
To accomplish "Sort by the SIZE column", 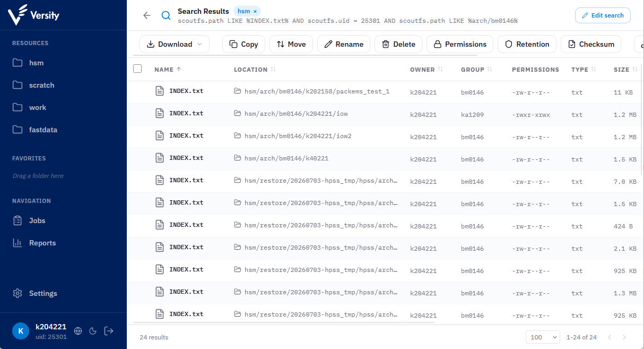I will pos(625,70).
